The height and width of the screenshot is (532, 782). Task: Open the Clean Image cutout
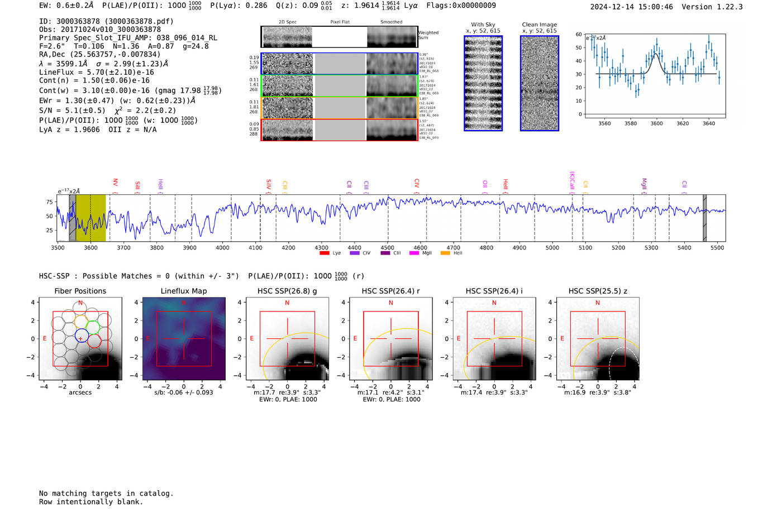[x=540, y=84]
